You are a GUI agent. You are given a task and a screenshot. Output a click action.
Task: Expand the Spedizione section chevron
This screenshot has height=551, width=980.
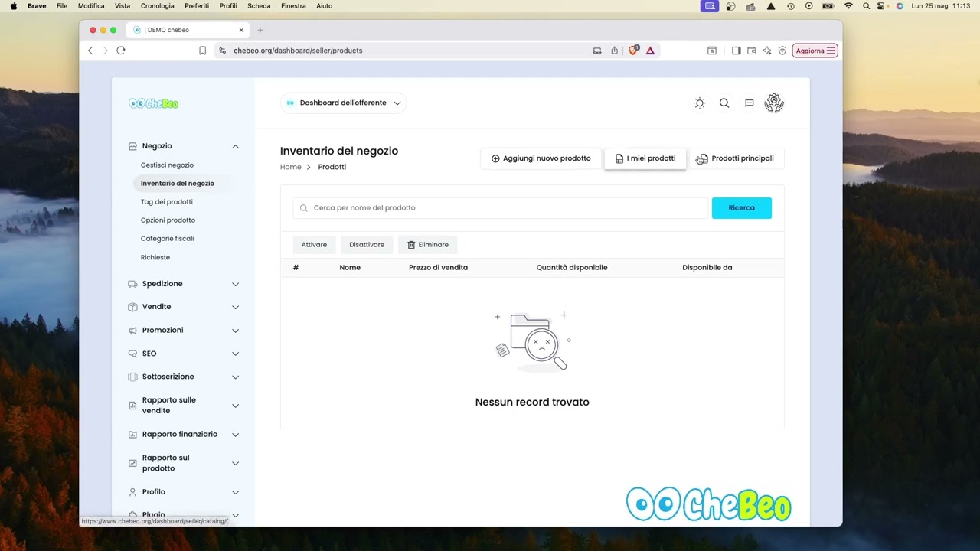[x=236, y=284]
